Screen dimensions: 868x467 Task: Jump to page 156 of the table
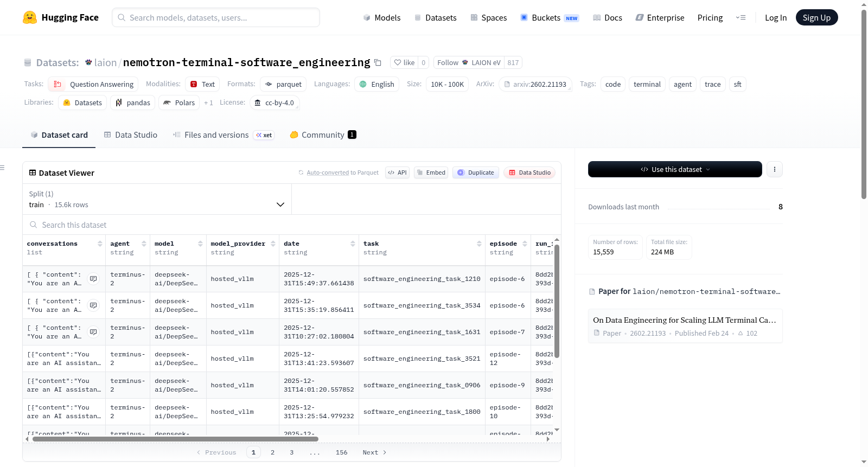341,452
